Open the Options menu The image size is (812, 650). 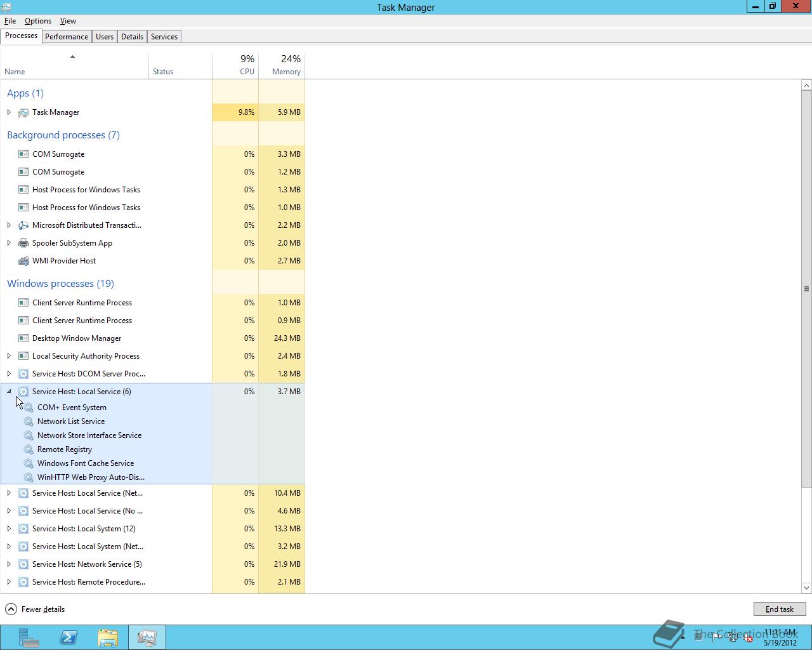click(38, 21)
